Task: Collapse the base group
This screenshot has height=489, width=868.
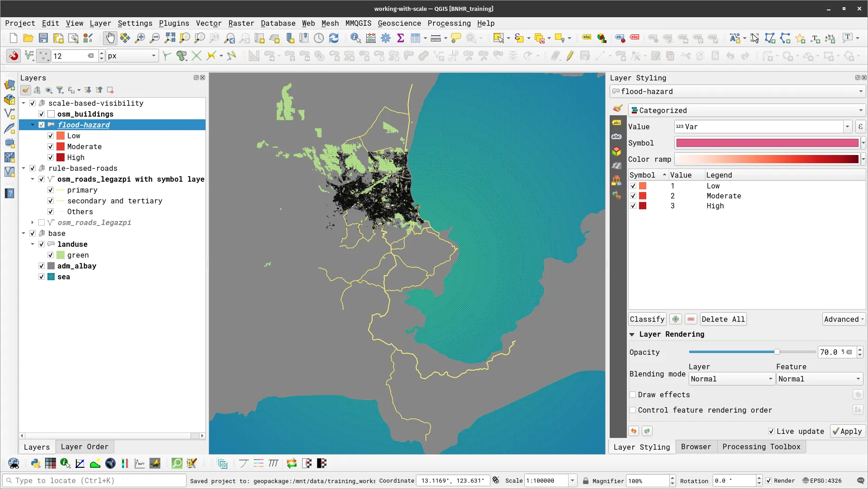Action: (x=23, y=233)
